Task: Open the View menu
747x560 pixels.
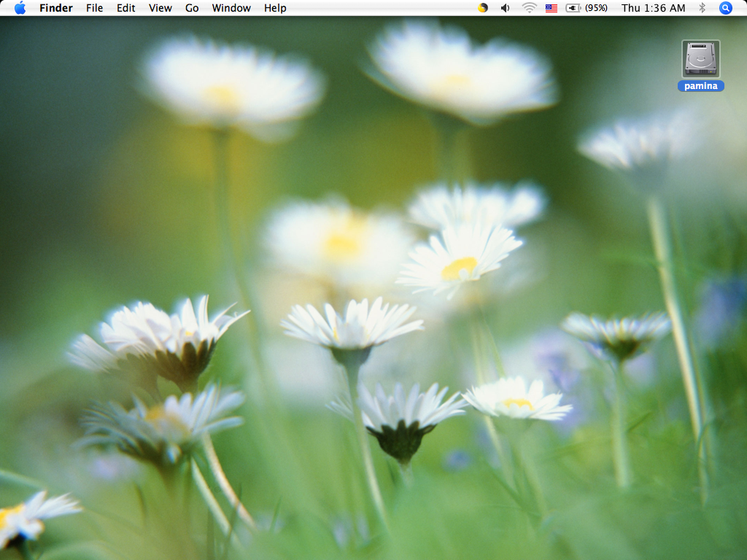Action: click(x=160, y=8)
